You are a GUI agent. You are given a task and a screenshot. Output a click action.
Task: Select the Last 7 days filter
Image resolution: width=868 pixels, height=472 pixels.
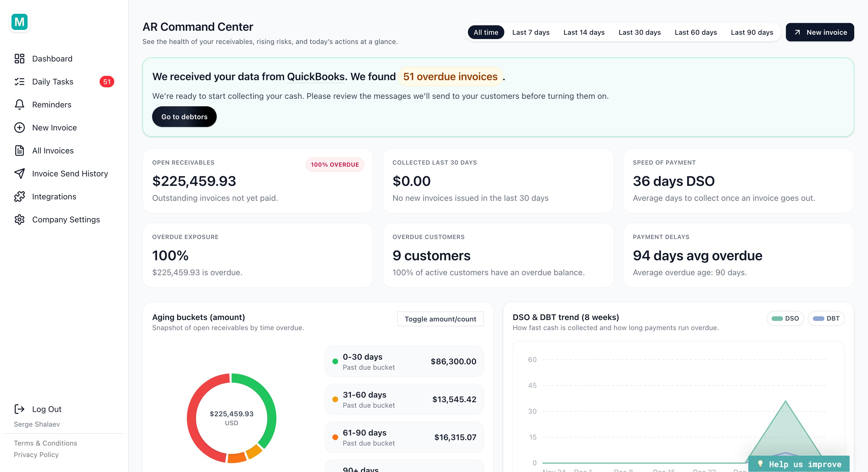coord(531,32)
